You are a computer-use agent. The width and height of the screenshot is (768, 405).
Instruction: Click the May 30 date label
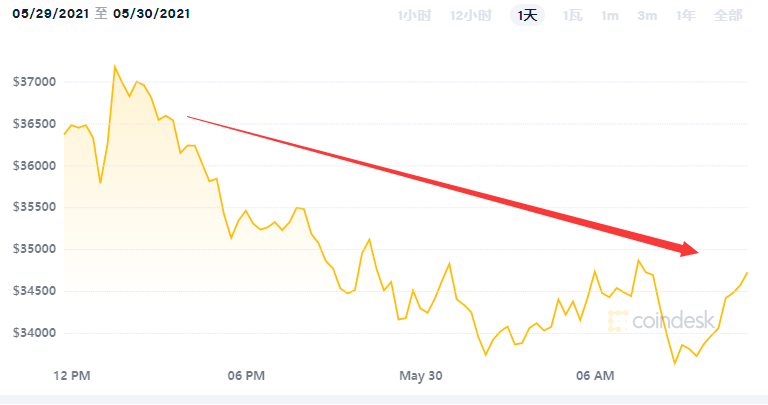(421, 376)
